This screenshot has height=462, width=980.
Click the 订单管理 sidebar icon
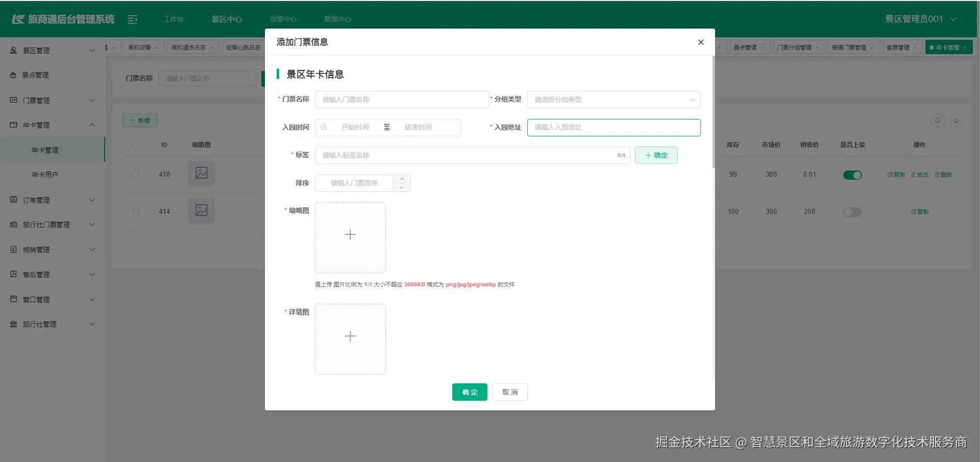click(x=13, y=200)
